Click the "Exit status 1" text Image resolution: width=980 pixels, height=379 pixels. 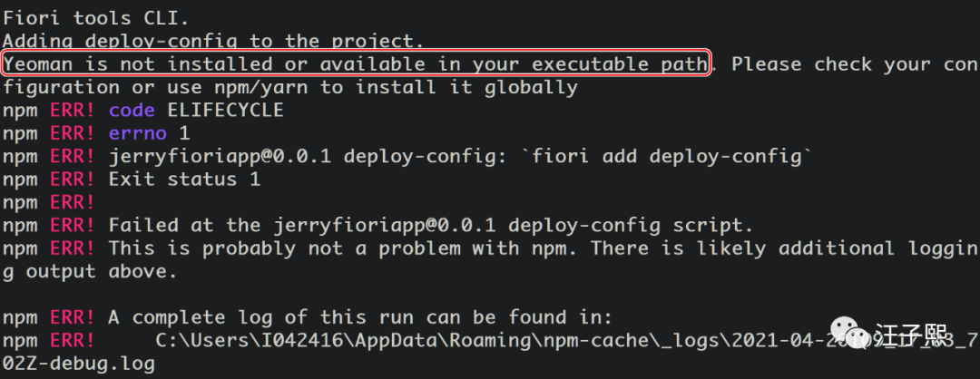[184, 180]
